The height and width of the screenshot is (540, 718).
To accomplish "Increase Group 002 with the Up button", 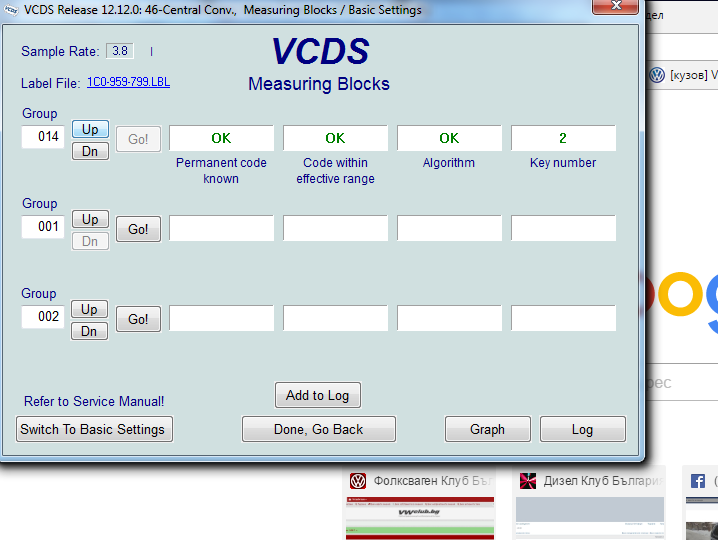I will [90, 309].
